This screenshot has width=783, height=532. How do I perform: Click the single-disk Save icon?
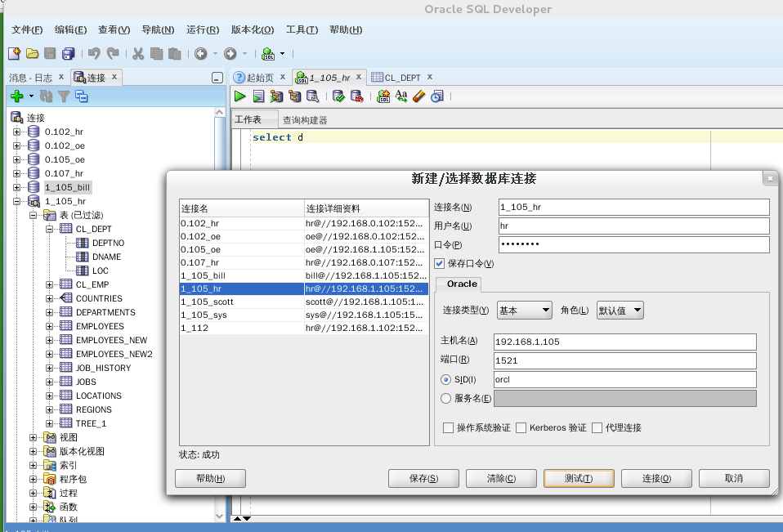tap(50, 53)
